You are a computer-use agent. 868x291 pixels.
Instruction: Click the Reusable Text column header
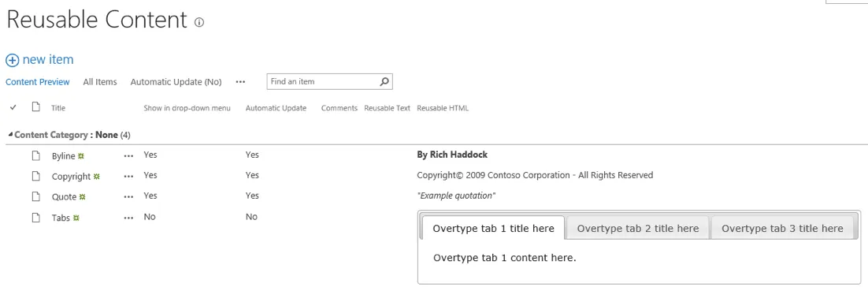[x=387, y=108]
